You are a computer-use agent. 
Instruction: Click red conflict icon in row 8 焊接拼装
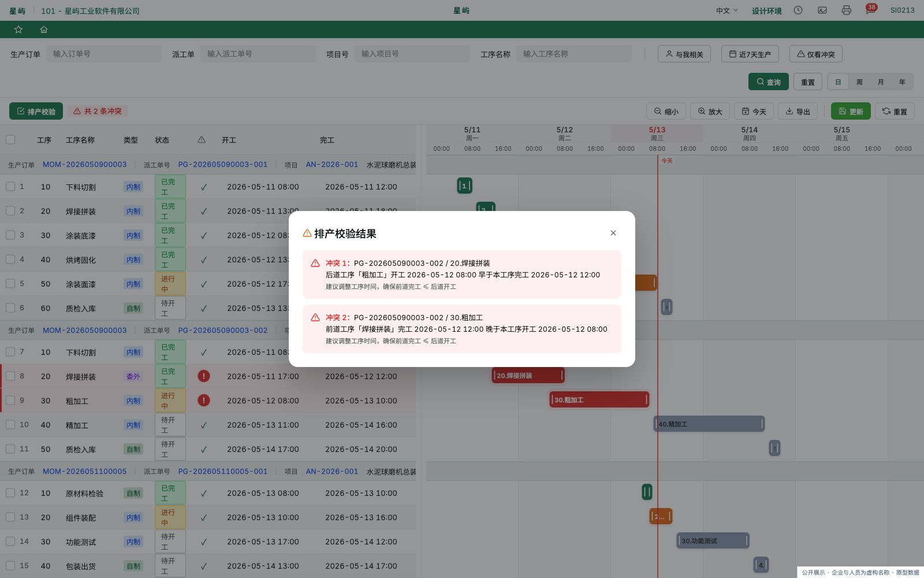click(204, 376)
